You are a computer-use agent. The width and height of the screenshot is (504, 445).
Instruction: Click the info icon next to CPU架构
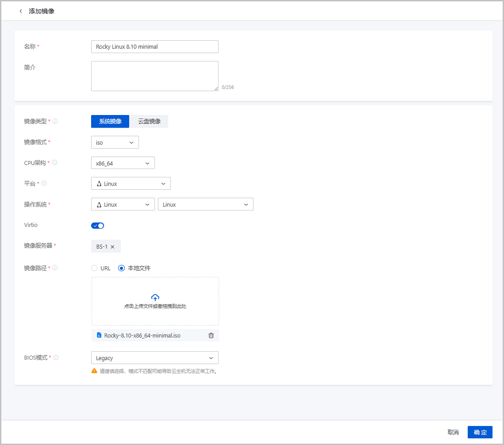[x=55, y=162]
